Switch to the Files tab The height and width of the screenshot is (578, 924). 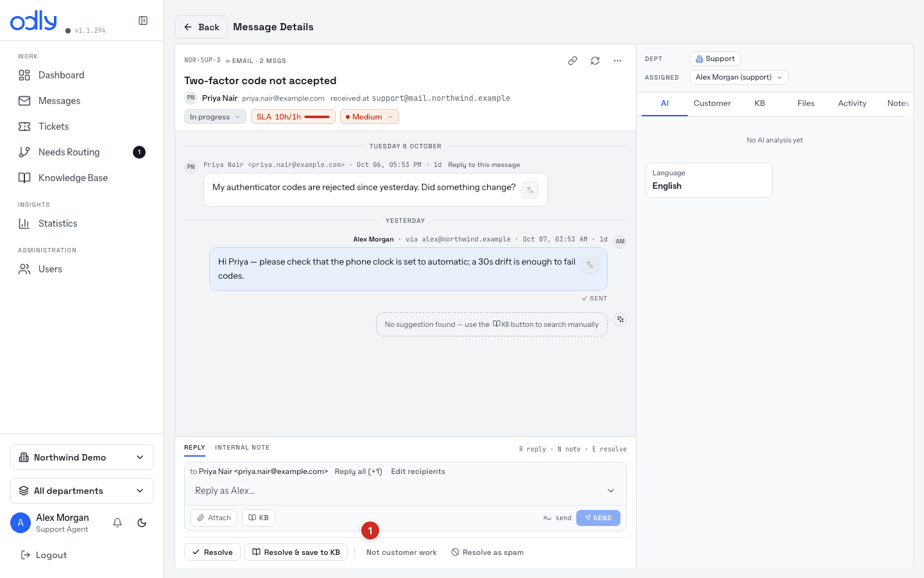(806, 103)
